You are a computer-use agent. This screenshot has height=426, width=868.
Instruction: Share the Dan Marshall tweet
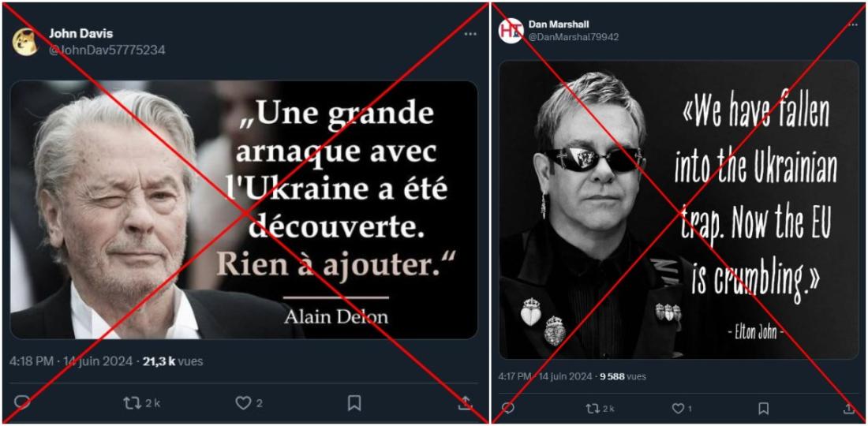coord(849,409)
